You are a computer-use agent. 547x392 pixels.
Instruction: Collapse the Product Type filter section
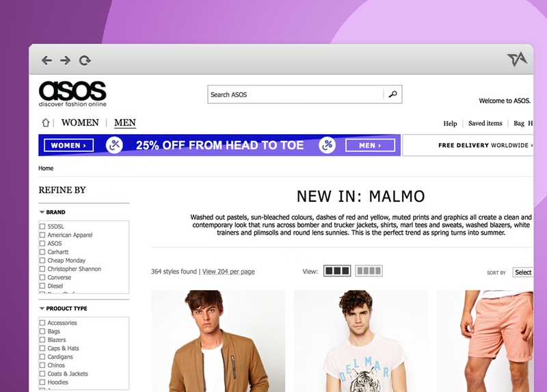pyautogui.click(x=42, y=309)
